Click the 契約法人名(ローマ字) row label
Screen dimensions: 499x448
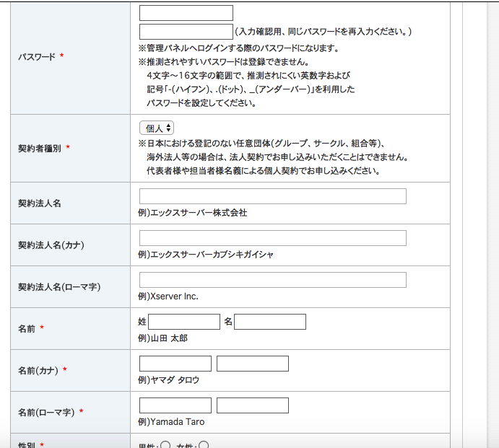point(59,287)
